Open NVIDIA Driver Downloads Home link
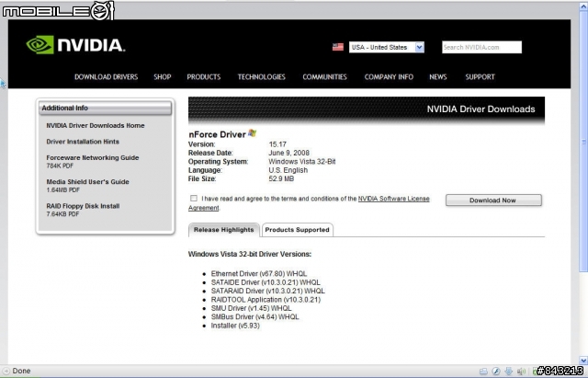This screenshot has height=378, width=588. tap(96, 125)
